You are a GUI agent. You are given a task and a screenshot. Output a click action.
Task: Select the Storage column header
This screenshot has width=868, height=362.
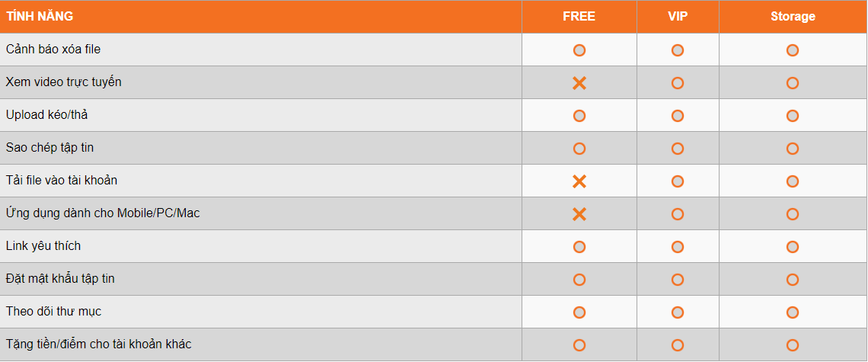tap(792, 16)
